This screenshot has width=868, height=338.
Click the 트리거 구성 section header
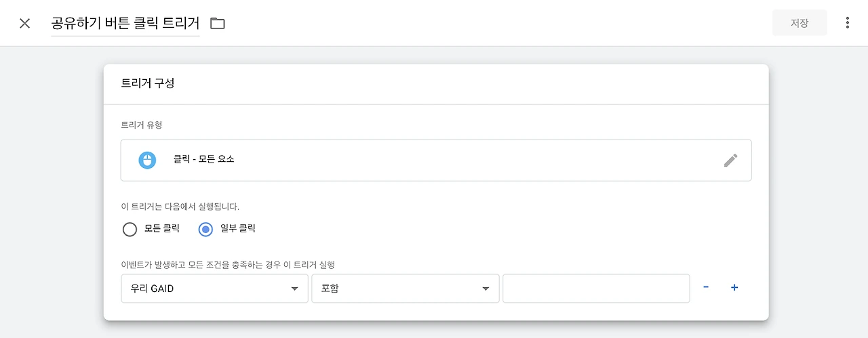pos(147,83)
